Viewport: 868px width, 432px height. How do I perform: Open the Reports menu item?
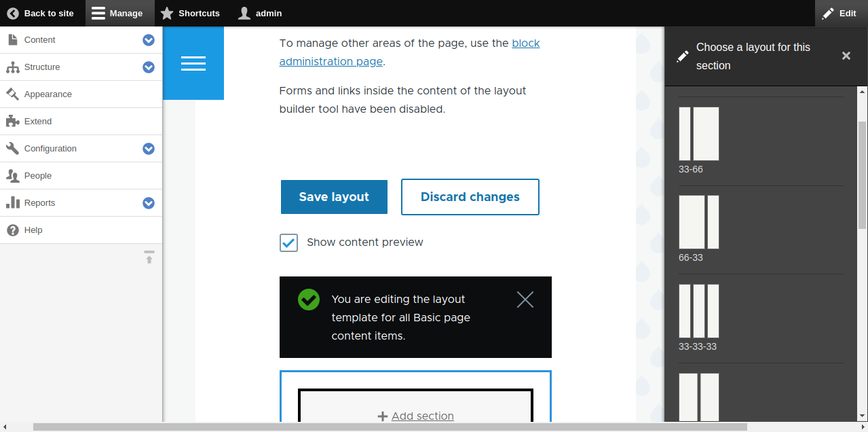pos(39,203)
